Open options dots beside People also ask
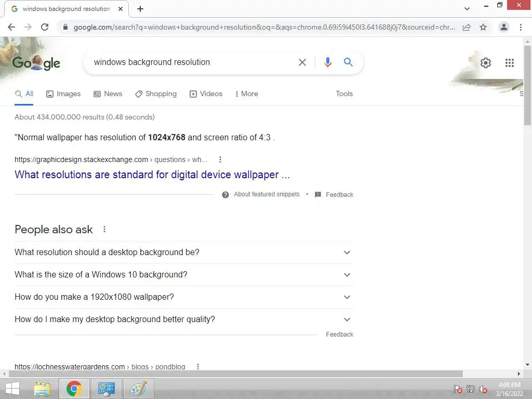 [x=104, y=229]
